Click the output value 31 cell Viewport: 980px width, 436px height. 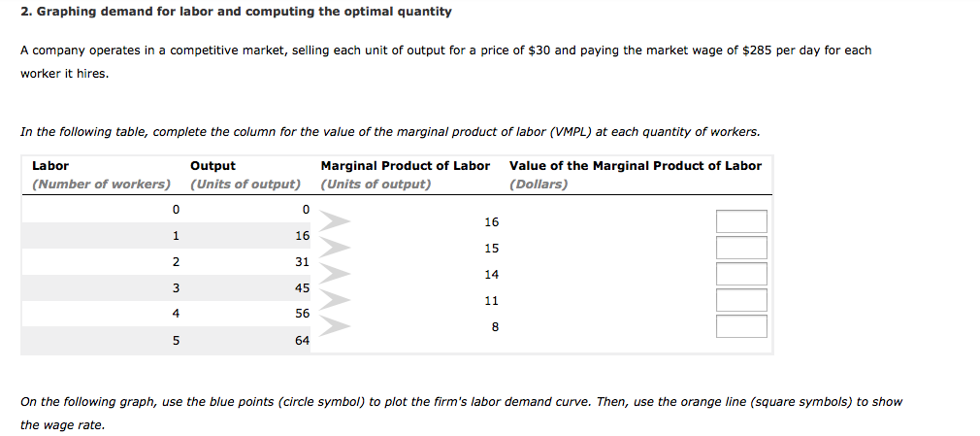click(302, 261)
